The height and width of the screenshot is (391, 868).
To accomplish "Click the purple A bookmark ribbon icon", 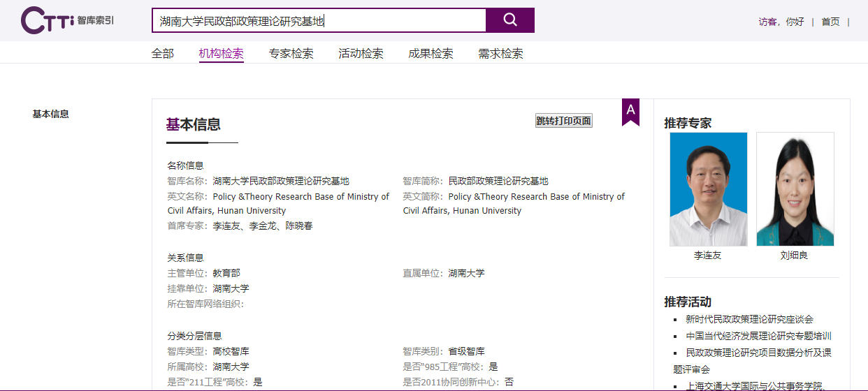I will tap(630, 111).
